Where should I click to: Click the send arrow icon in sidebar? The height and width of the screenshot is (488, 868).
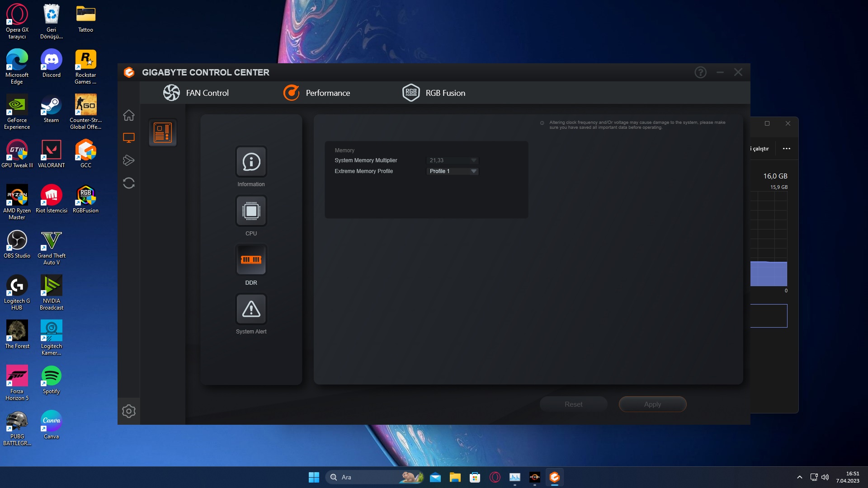pyautogui.click(x=129, y=160)
